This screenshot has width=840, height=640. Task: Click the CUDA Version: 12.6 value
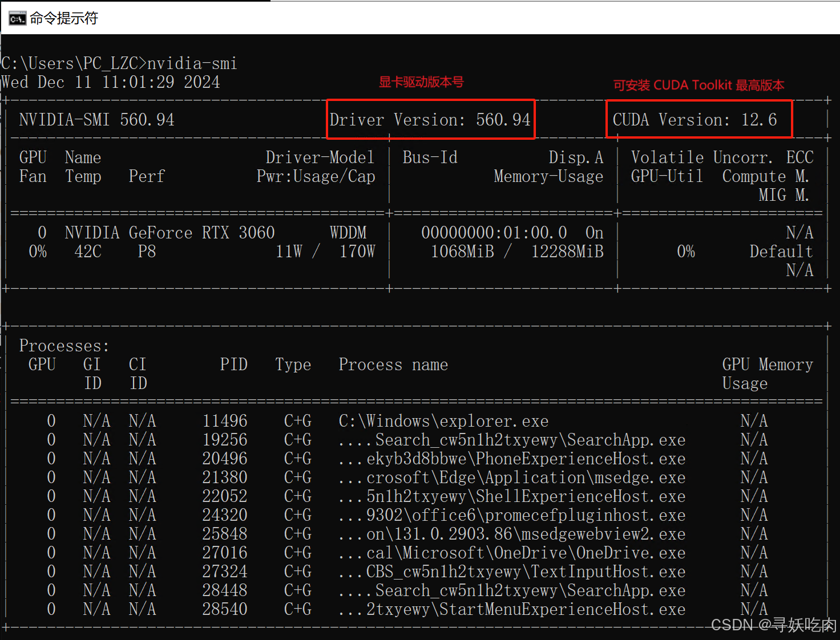(694, 120)
